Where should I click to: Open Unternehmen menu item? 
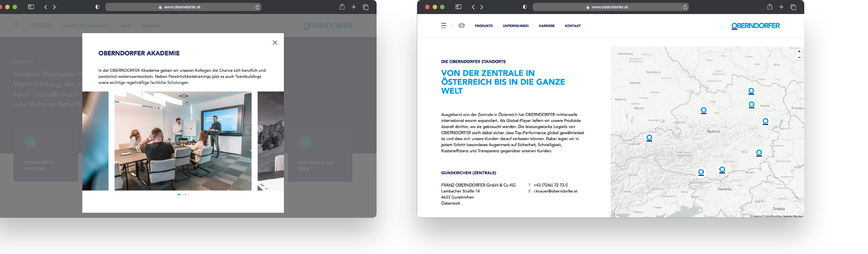(516, 26)
